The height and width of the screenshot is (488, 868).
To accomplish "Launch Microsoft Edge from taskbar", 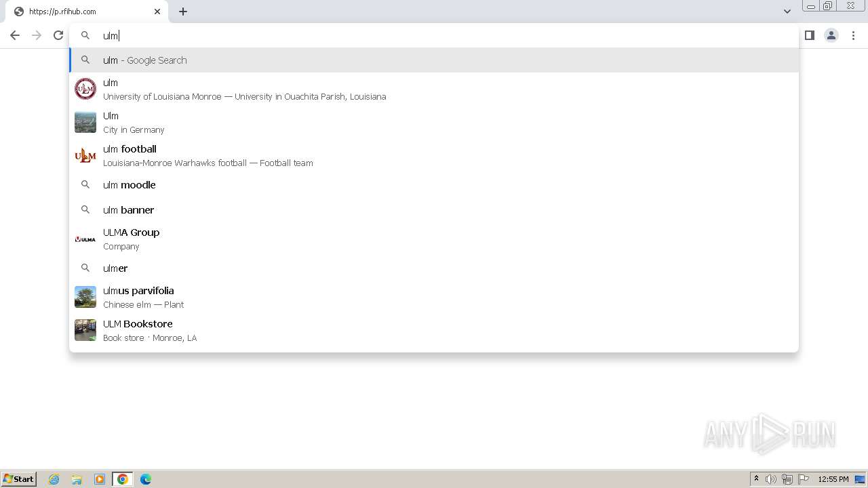I will pos(146,479).
